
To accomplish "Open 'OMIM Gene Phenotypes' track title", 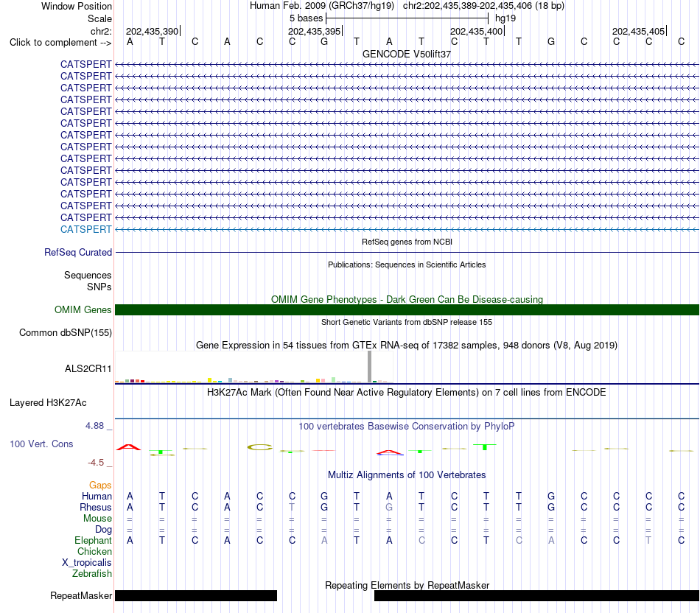I will (x=407, y=300).
